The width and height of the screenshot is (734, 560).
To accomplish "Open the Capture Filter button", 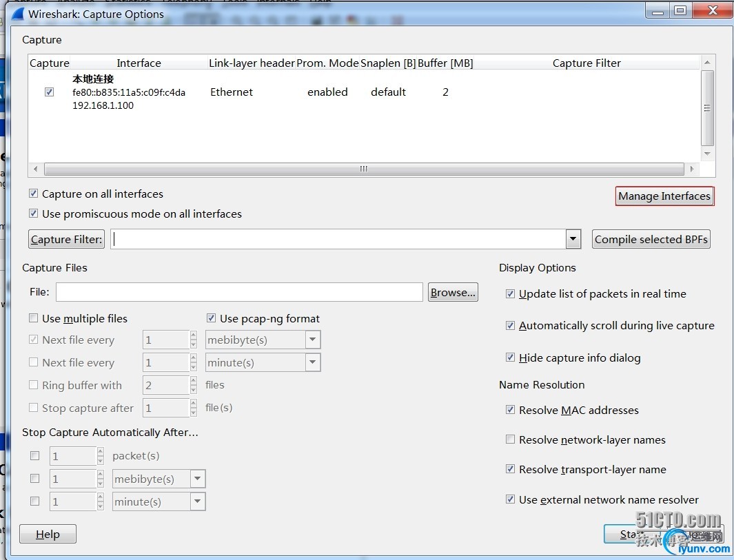I will tap(66, 239).
